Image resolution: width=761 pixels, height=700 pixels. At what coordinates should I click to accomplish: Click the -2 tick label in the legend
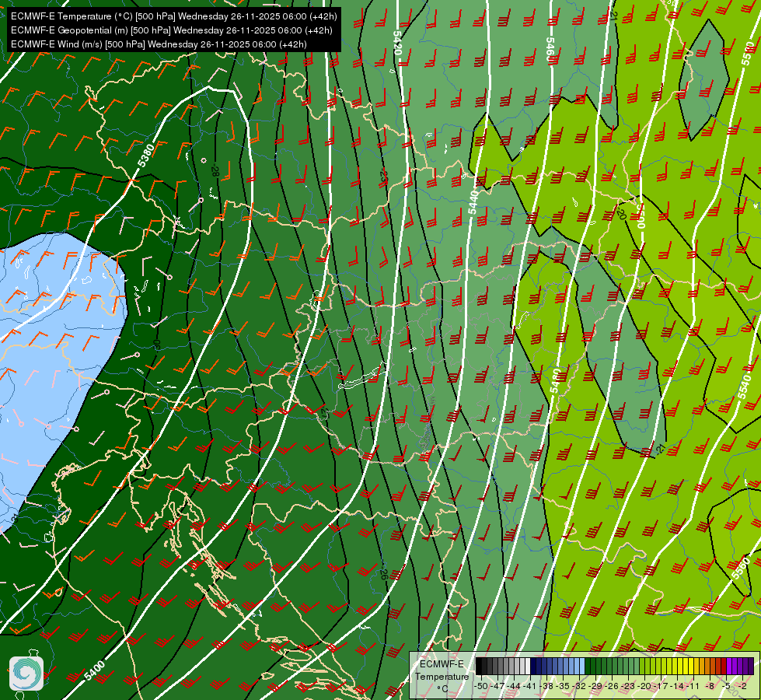tap(741, 686)
